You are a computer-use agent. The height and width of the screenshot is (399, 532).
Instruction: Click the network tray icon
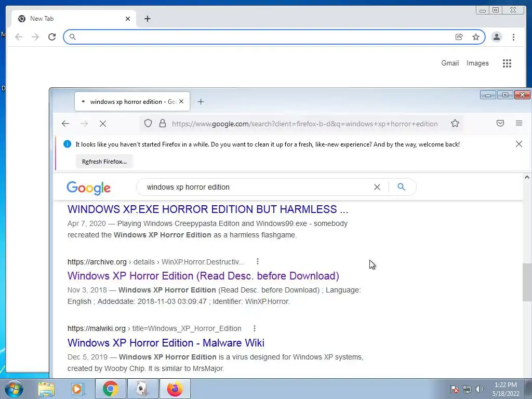[467, 389]
